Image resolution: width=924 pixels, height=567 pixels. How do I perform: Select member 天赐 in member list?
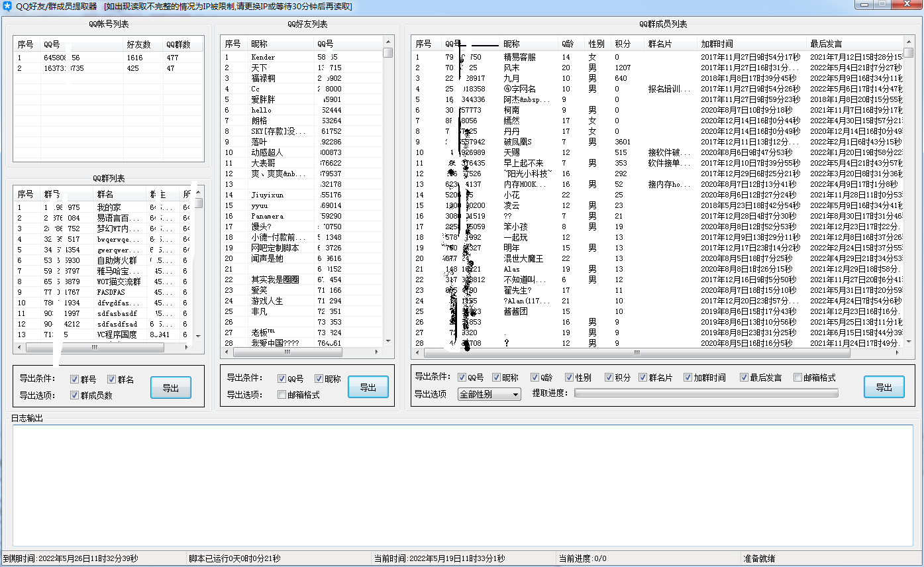coord(658,152)
